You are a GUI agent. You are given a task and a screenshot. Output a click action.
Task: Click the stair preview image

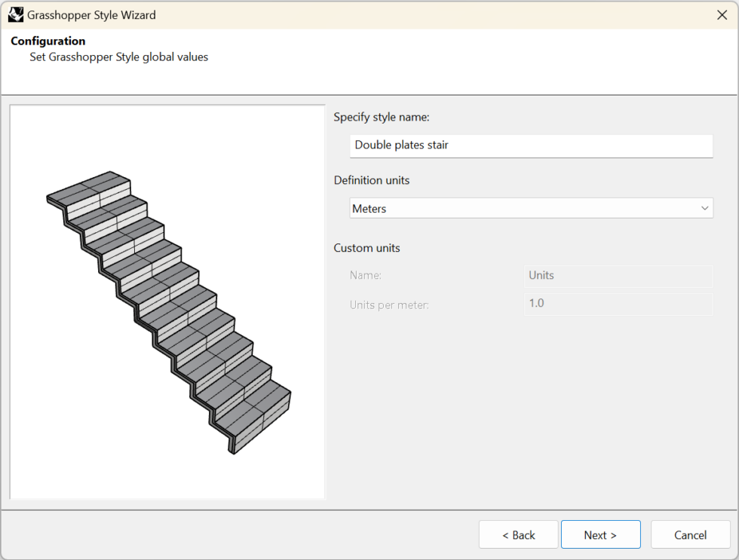[x=166, y=301]
